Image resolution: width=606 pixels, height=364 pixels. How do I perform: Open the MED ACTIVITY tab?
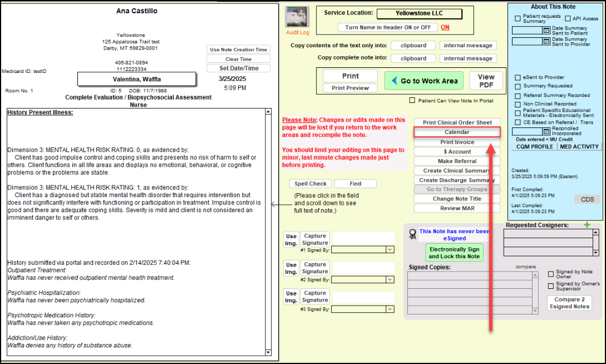pos(579,147)
